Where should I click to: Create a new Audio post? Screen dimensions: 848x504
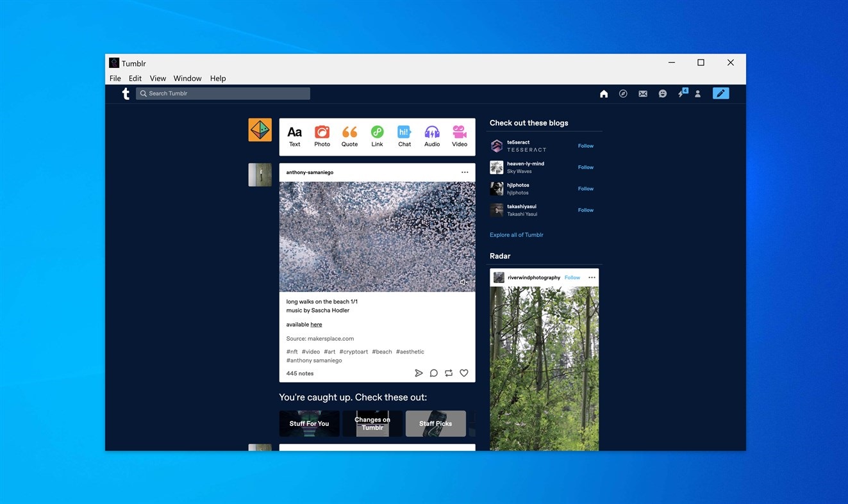point(432,136)
